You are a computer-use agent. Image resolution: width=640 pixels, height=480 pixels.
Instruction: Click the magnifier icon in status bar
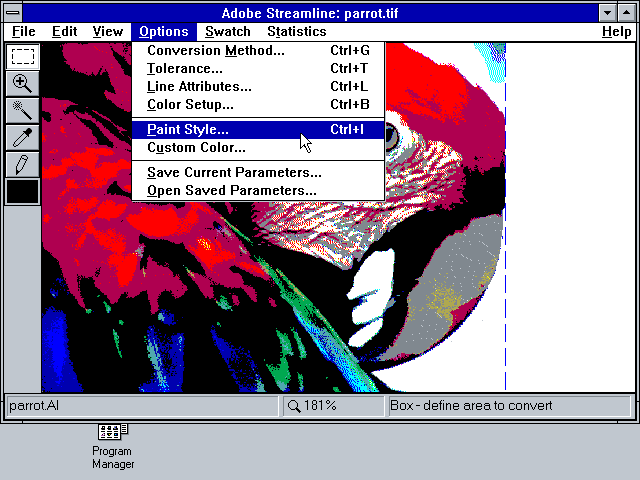[295, 406]
